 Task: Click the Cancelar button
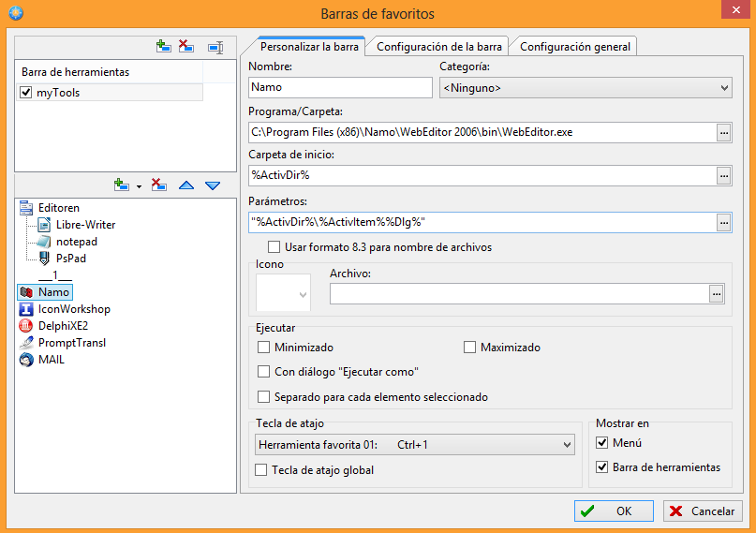tap(703, 511)
